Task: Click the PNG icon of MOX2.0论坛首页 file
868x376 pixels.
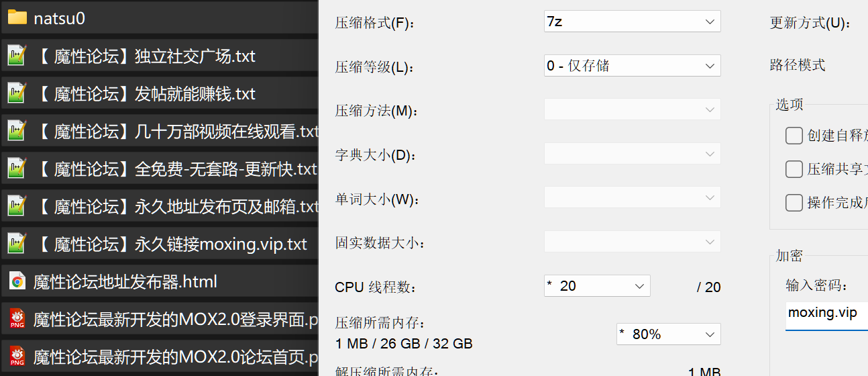Action: point(17,357)
